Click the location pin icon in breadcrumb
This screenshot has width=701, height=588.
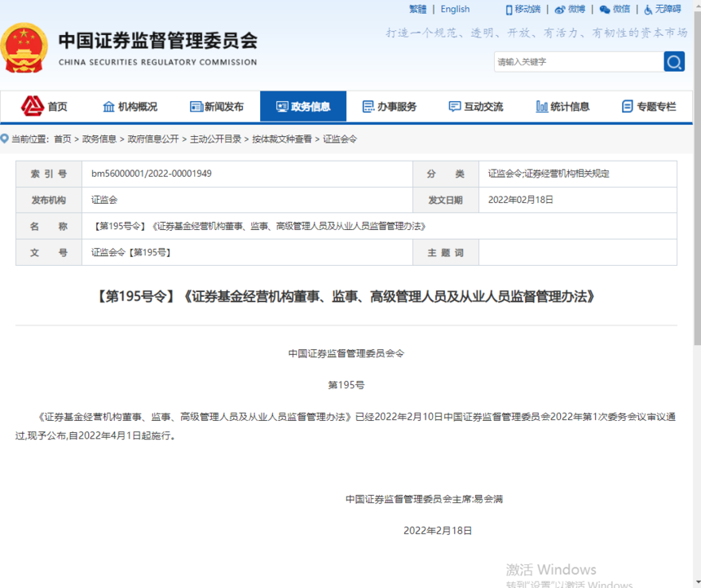(4, 139)
